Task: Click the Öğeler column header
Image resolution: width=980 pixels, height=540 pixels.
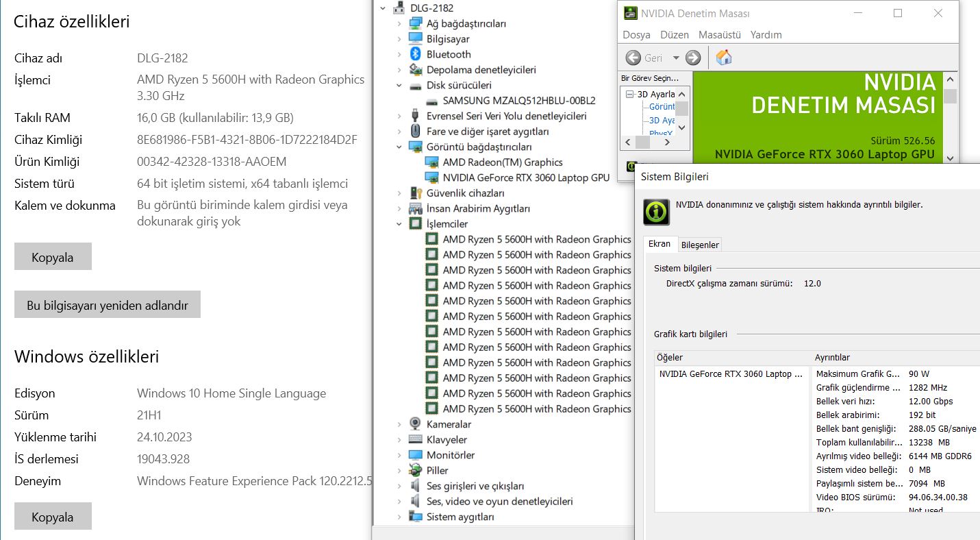Action: point(731,358)
